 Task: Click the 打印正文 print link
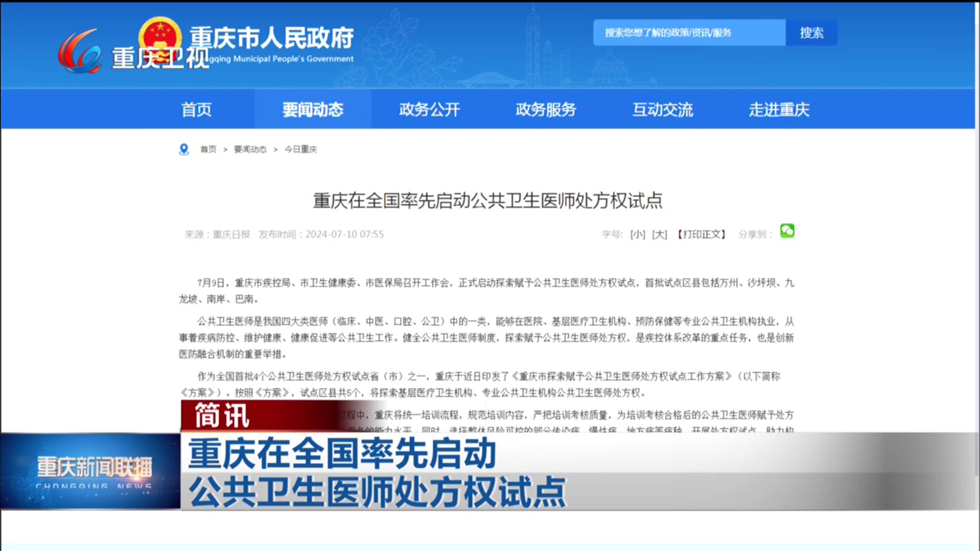click(702, 234)
